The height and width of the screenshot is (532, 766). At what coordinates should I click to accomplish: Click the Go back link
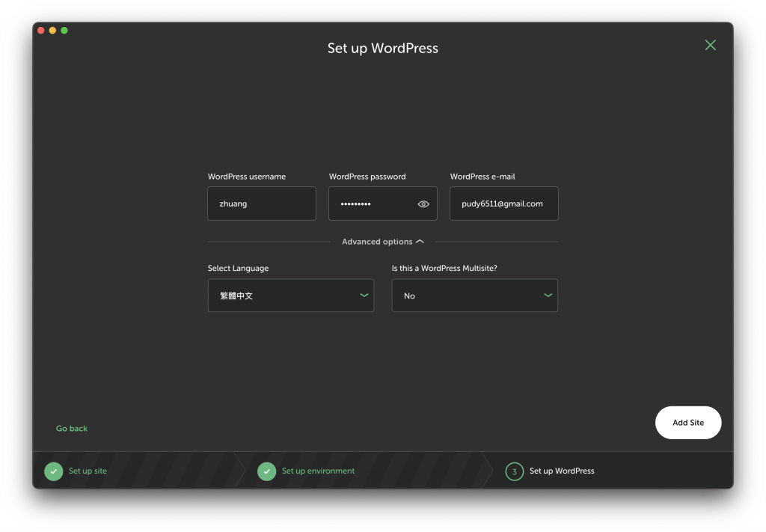click(72, 429)
